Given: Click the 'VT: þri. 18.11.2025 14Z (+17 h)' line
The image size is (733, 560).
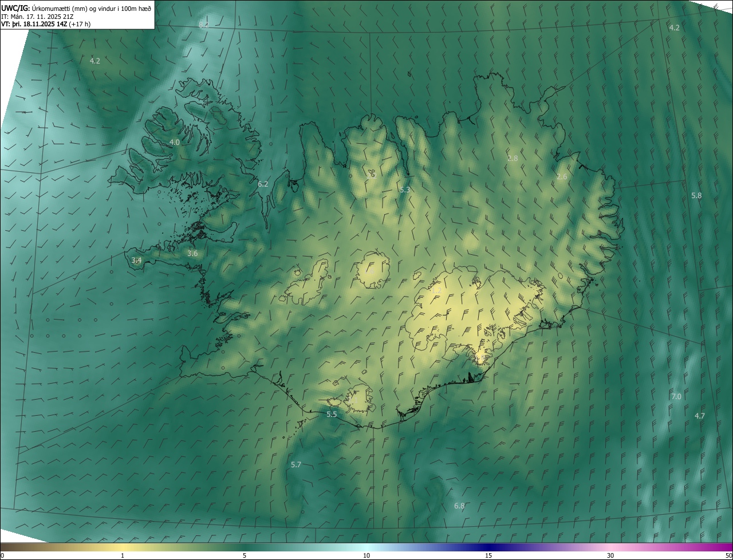Looking at the screenshot, I should 46,24.
